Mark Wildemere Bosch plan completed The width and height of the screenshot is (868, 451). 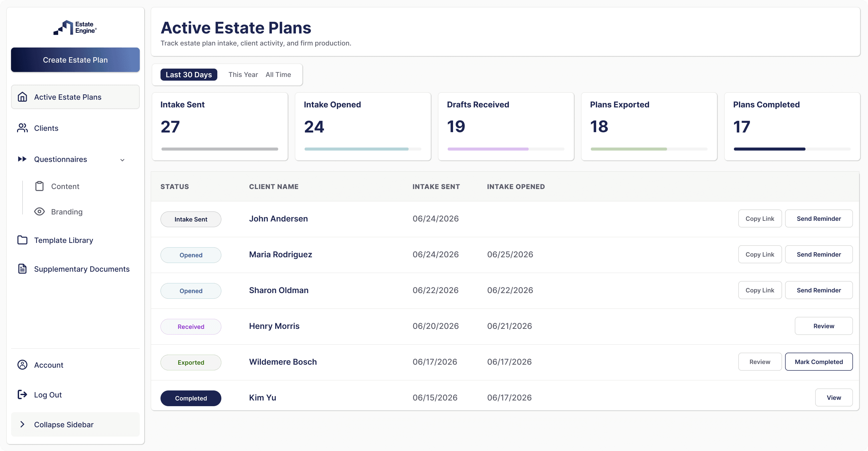[x=819, y=362]
